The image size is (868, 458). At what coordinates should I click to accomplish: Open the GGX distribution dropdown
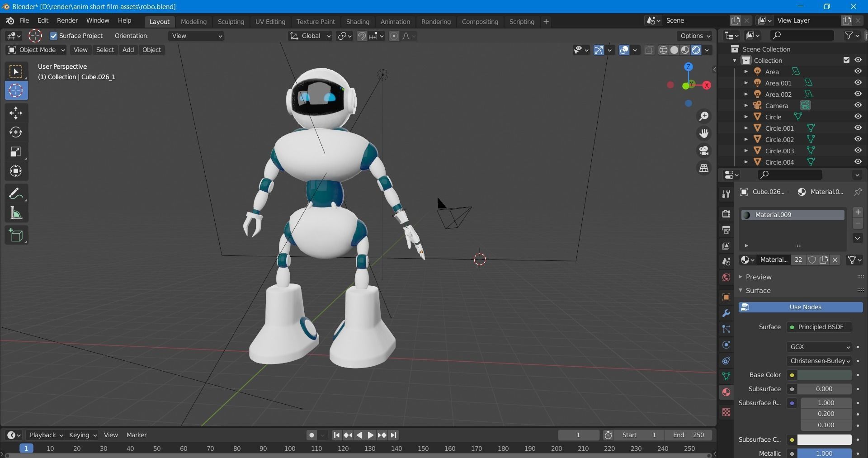(x=819, y=347)
